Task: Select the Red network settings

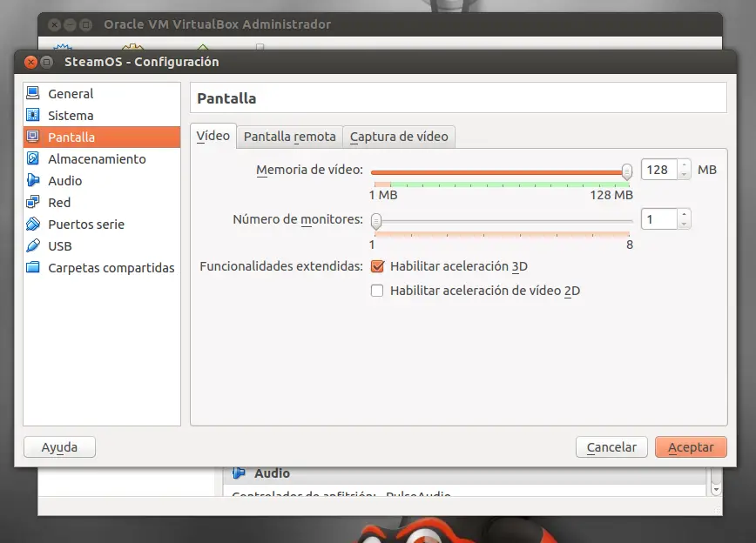Action: (102, 203)
